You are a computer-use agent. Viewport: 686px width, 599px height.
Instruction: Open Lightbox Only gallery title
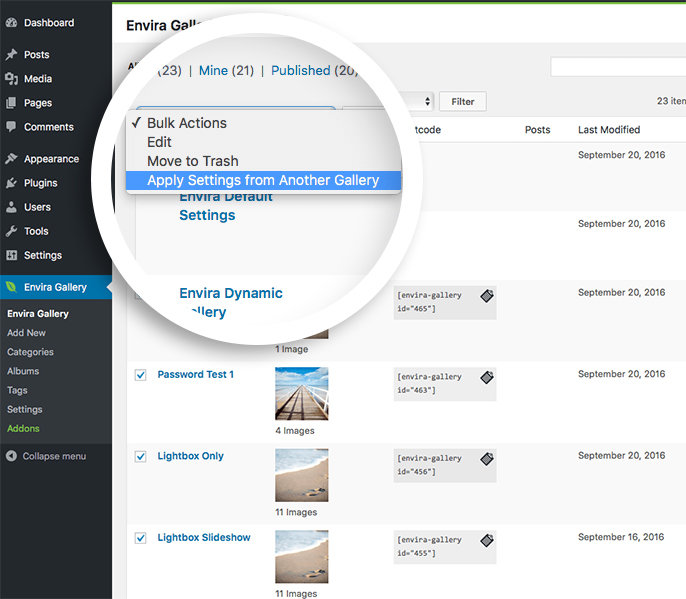pyautogui.click(x=190, y=456)
